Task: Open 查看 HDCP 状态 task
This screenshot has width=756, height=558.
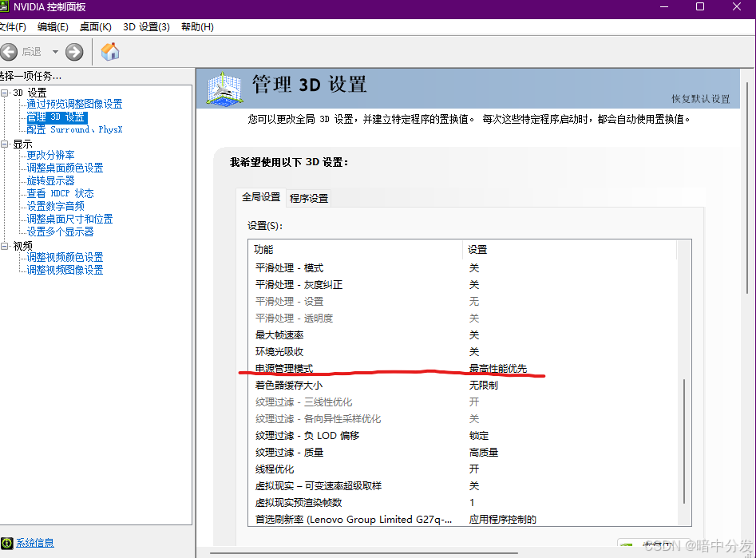Action: coord(60,193)
